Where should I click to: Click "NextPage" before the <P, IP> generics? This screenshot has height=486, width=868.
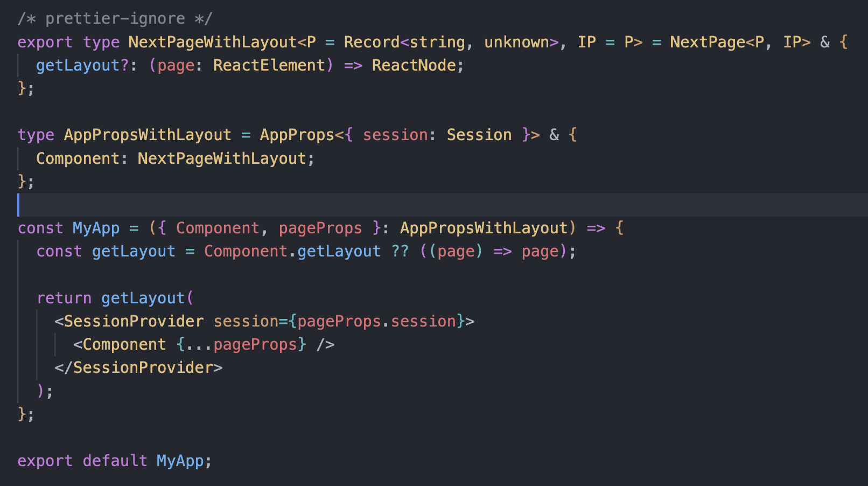[707, 42]
